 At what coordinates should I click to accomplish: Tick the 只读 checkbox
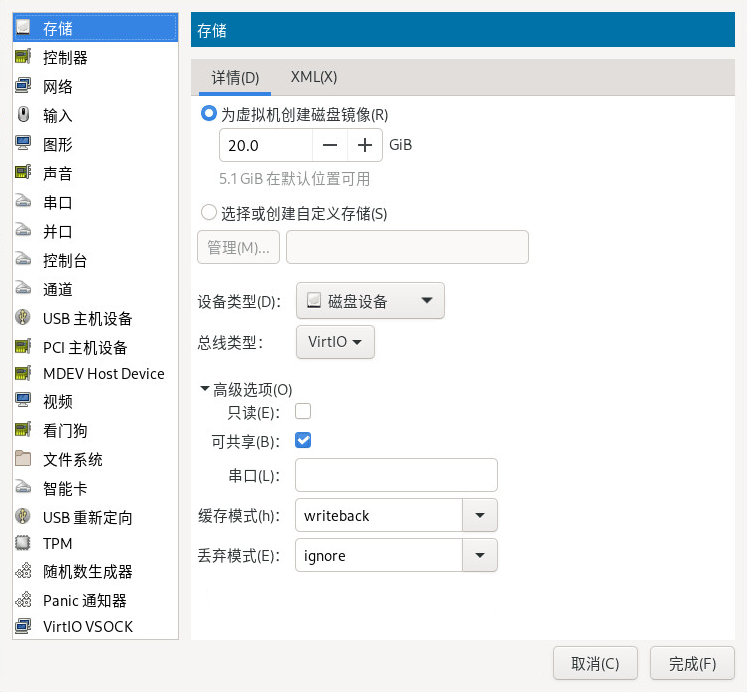pos(303,411)
